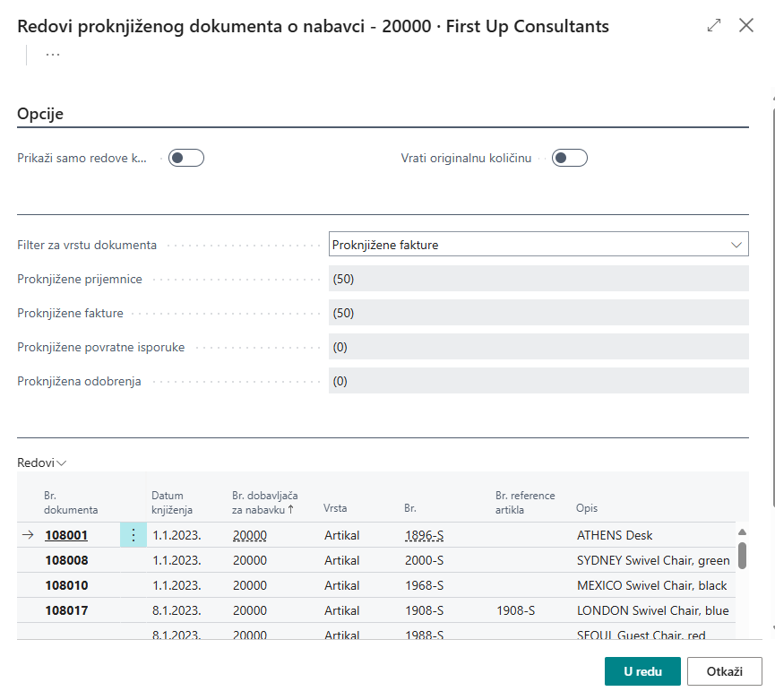Click the expand dialog arrows icon

point(714,26)
